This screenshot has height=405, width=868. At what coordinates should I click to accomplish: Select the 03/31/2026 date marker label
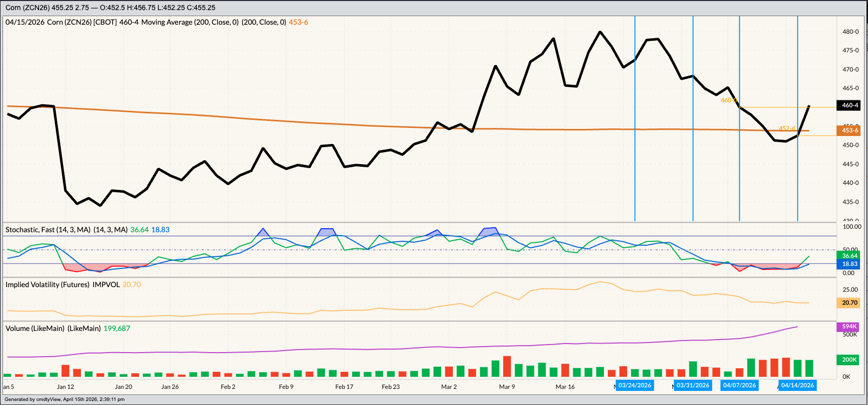click(693, 385)
